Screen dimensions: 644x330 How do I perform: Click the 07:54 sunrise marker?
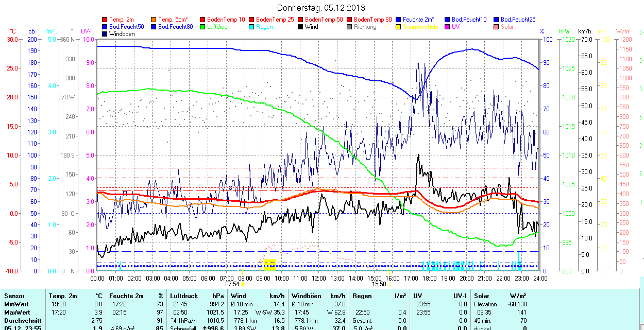[232, 284]
